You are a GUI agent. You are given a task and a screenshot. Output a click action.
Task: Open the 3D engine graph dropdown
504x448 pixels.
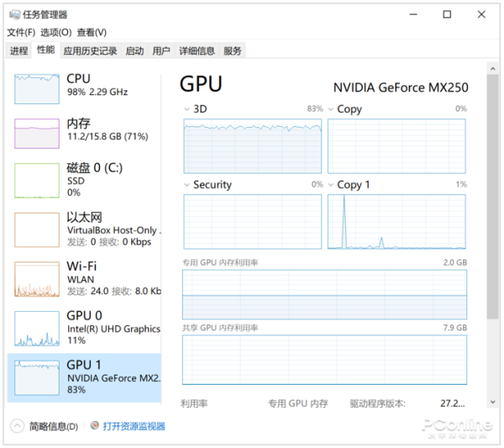coord(187,109)
